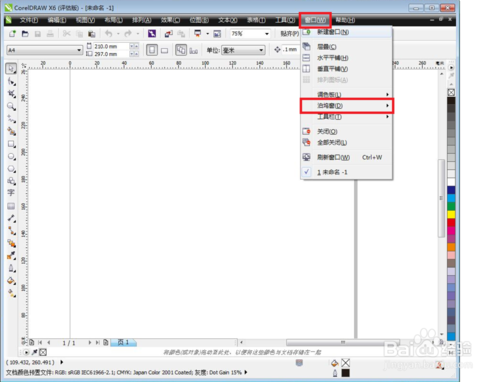Viewport: 500px width, 382px height.
Task: Click the Undo arrow icon
Action: [x=109, y=33]
